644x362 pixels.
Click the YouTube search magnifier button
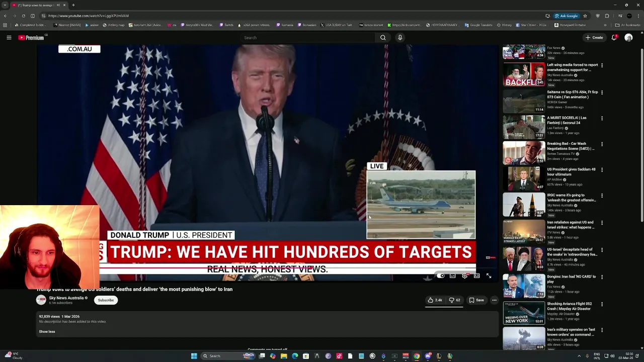tap(383, 38)
